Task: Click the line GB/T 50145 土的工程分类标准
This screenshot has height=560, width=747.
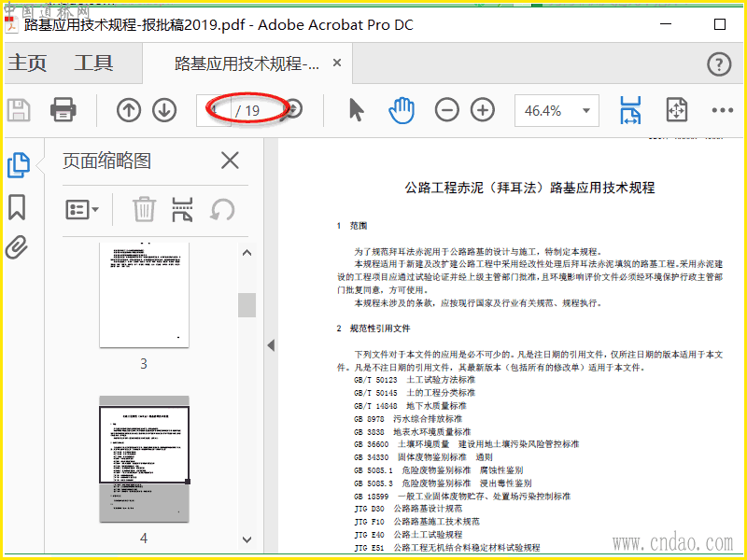Action: pyautogui.click(x=415, y=393)
